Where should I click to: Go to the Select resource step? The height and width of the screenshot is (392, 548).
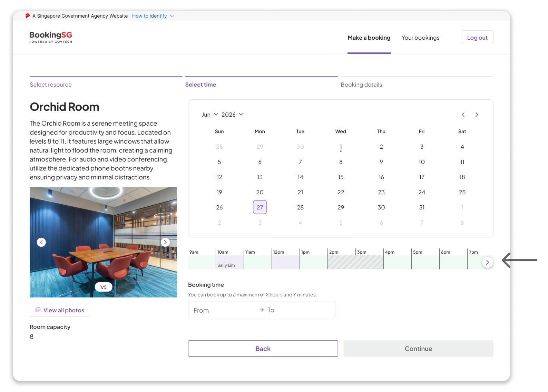pos(51,85)
